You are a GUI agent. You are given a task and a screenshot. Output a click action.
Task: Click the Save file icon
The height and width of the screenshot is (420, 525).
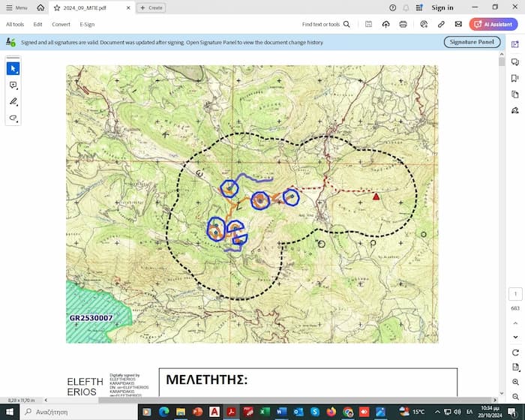369,24
